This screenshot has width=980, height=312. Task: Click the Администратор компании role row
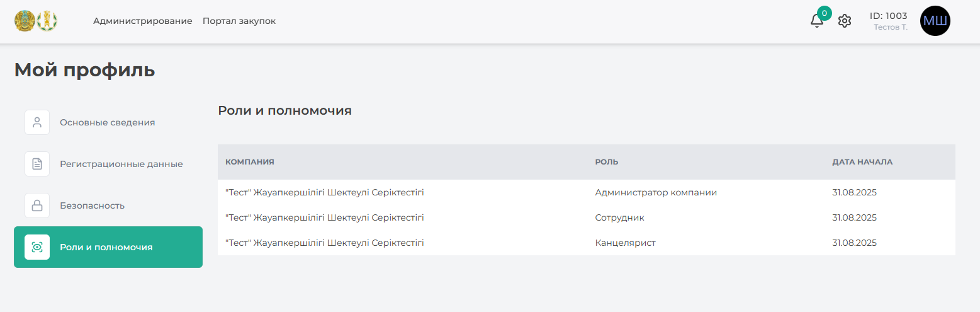click(x=656, y=192)
